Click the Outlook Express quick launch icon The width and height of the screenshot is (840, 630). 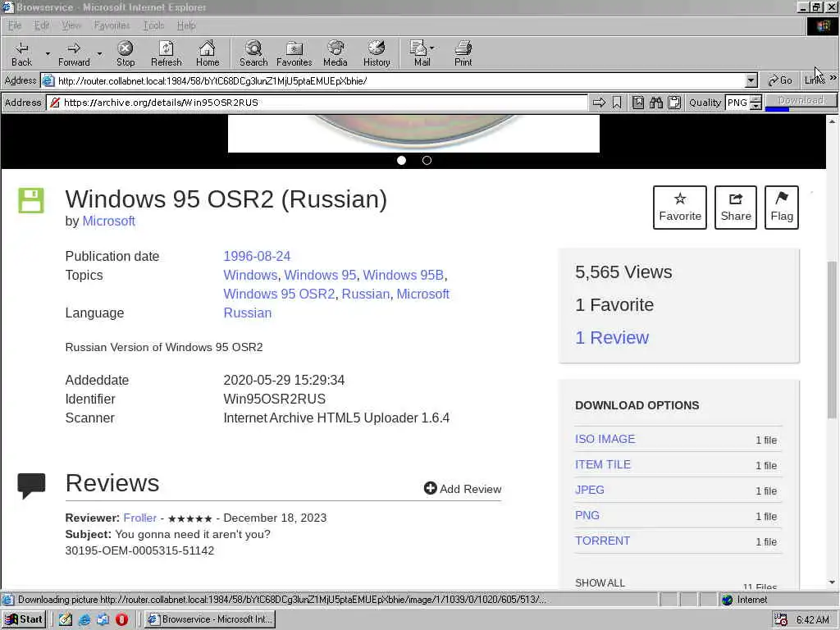tap(103, 619)
